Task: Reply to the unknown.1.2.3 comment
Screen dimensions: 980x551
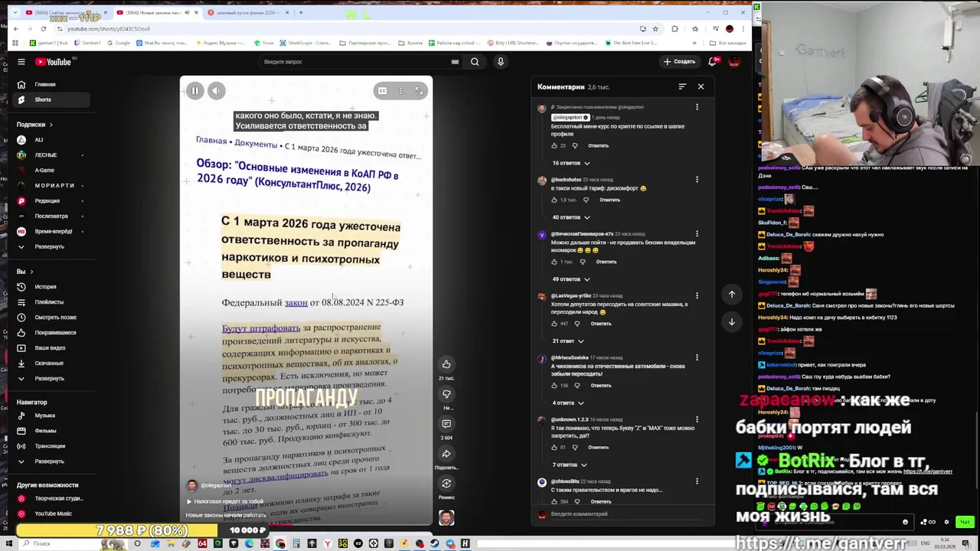Action: pyautogui.click(x=598, y=448)
